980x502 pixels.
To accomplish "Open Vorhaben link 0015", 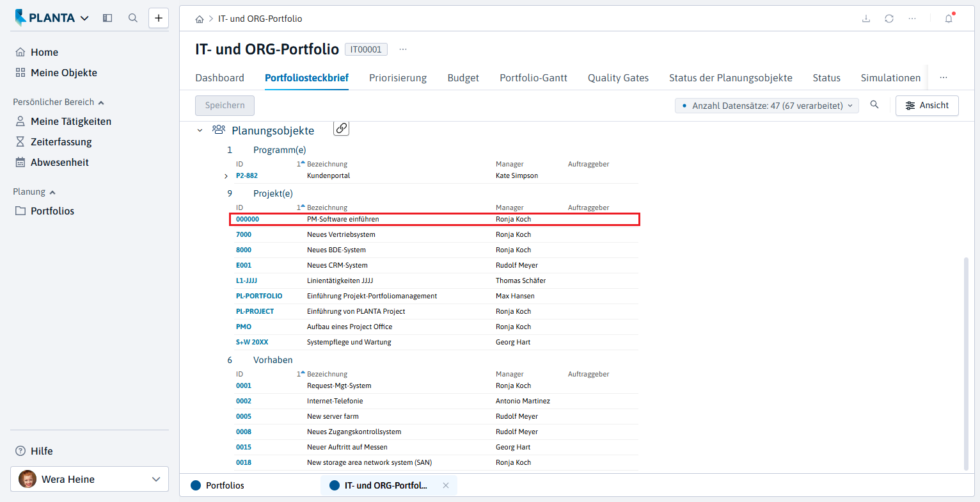I will 244,447.
